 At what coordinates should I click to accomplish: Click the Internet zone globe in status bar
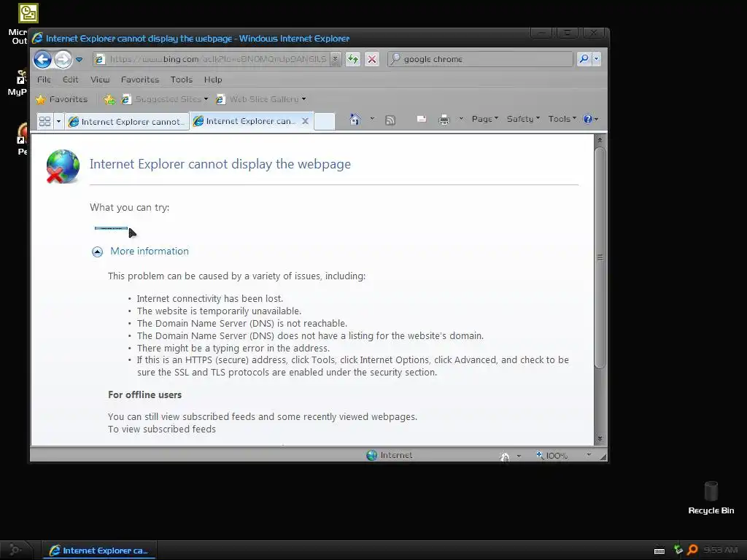pyautogui.click(x=371, y=455)
